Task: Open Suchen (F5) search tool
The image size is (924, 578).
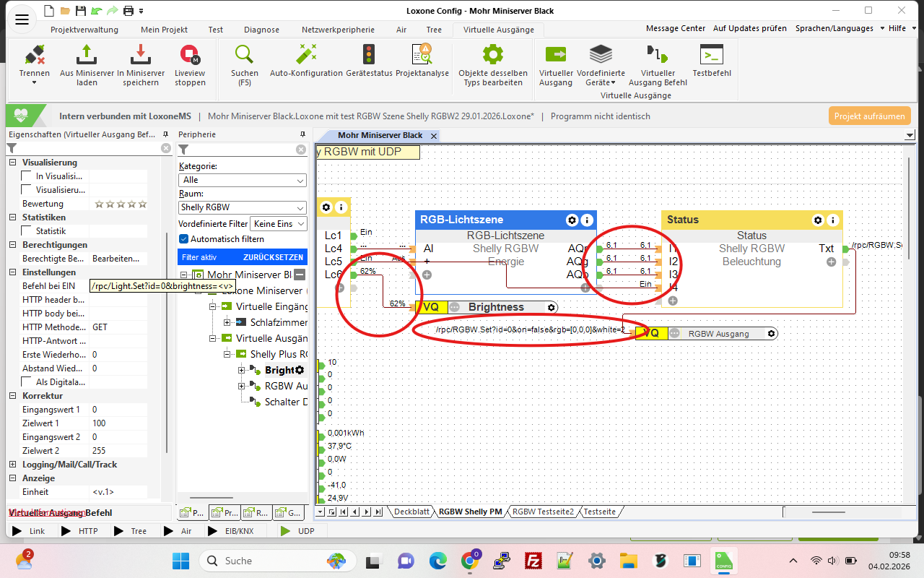Action: [x=245, y=64]
